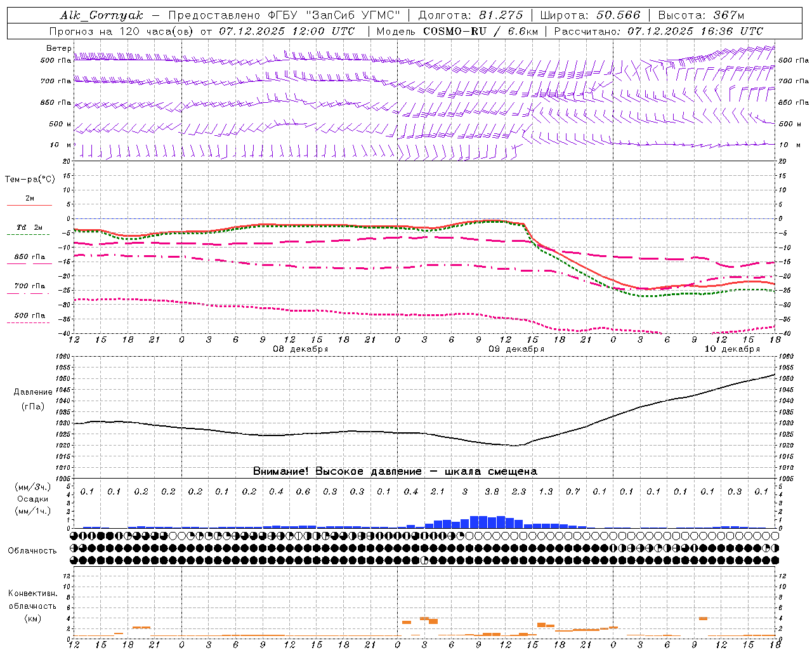Click the 10 декабря date label
The width and height of the screenshot is (812, 650).
pyautogui.click(x=732, y=349)
